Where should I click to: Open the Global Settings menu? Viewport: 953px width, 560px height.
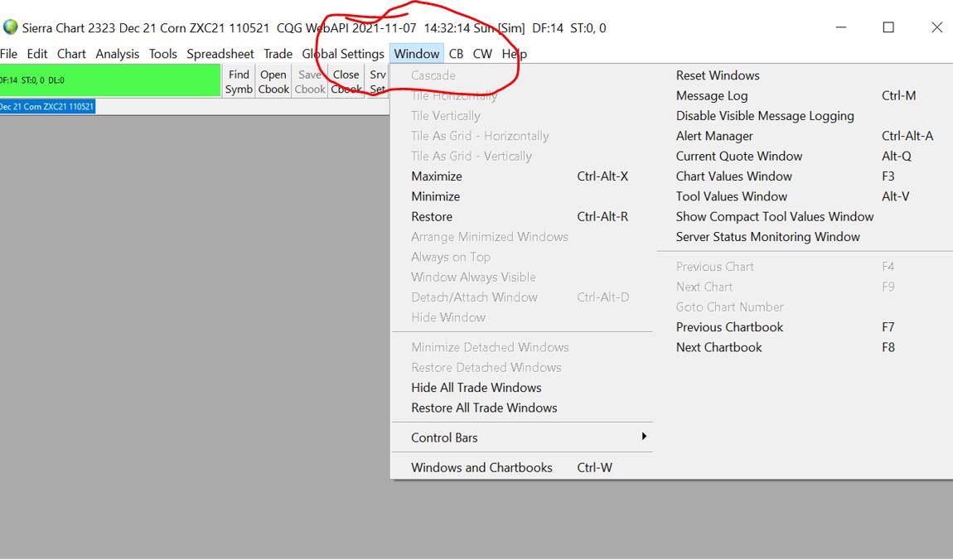343,54
